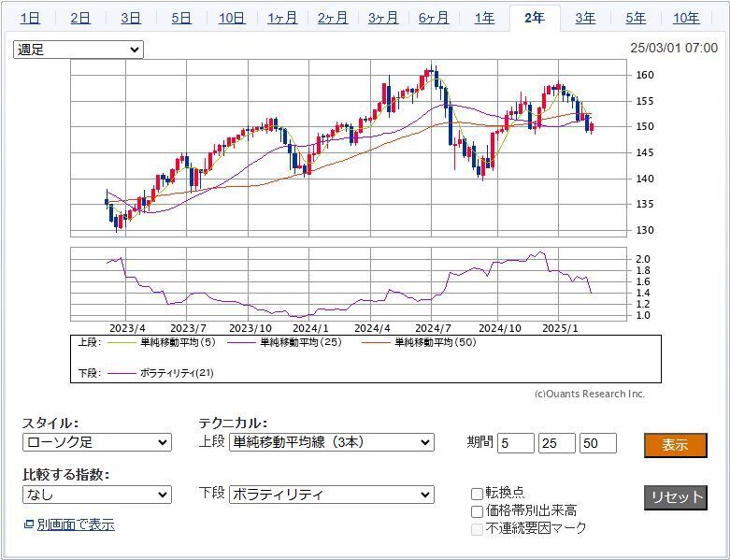Click the active 2年 tab
Screen dimensions: 730x560
coord(535,18)
